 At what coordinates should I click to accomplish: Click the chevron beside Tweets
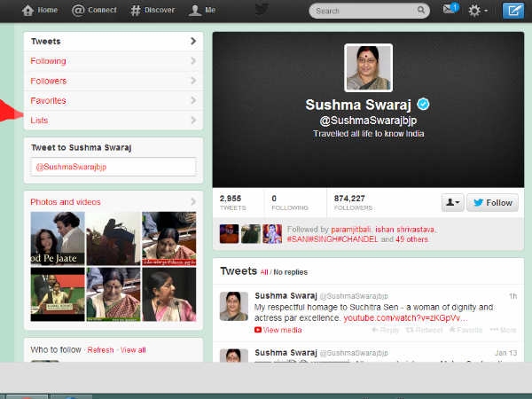(x=193, y=41)
